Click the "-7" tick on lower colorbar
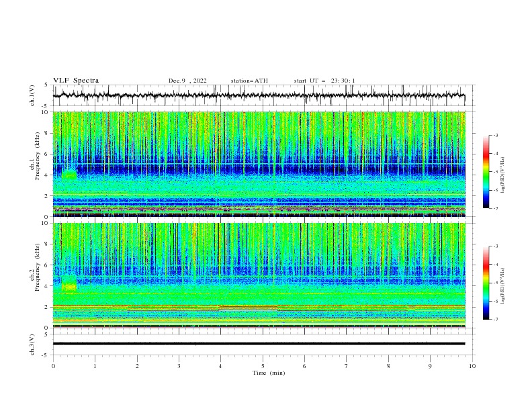This screenshot has height=411, width=532. [x=495, y=320]
